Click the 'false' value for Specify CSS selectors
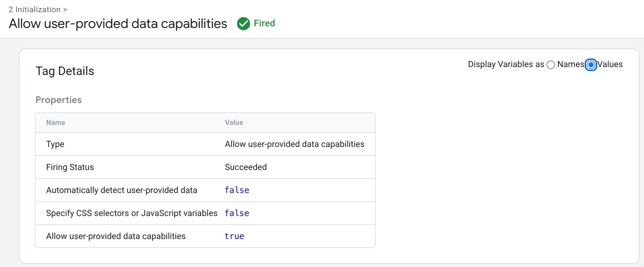The height and width of the screenshot is (267, 644). click(237, 213)
